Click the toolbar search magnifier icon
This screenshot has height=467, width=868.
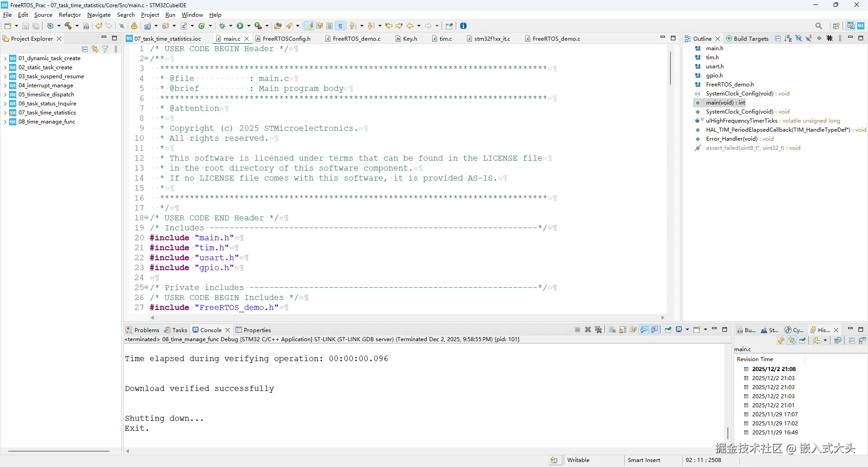(819, 26)
